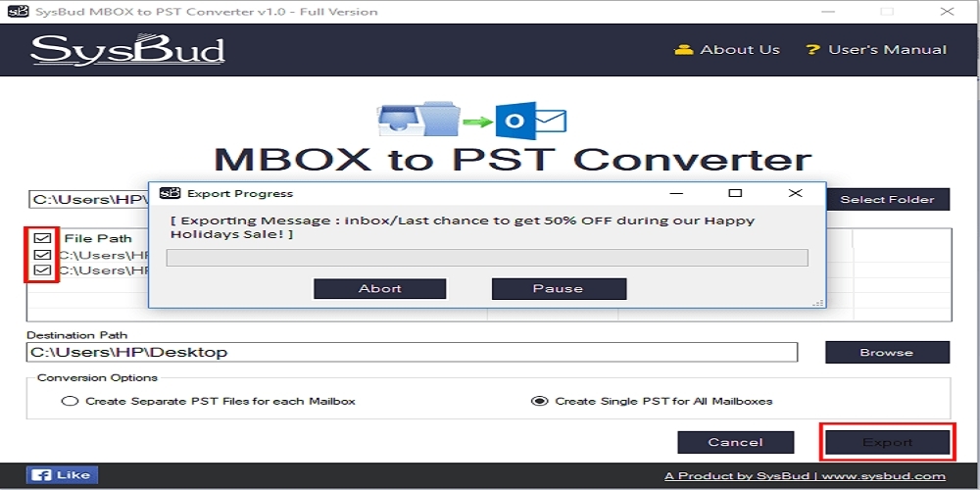The image size is (980, 490).
Task: Toggle the File Path header checkbox
Action: pos(42,238)
